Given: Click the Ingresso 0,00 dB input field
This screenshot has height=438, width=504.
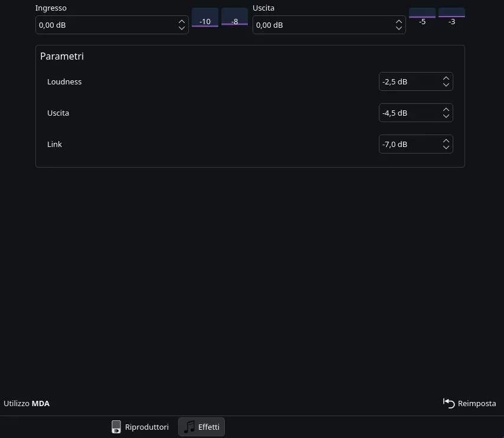Looking at the screenshot, I should (105, 25).
